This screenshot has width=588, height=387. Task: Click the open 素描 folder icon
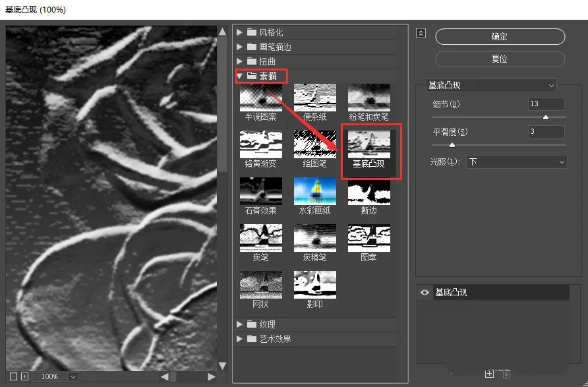click(x=252, y=76)
